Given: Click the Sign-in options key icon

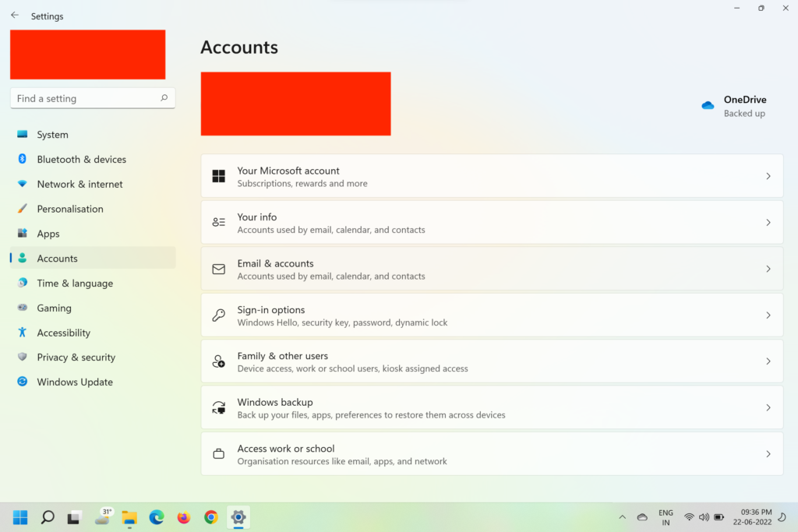Looking at the screenshot, I should point(219,315).
